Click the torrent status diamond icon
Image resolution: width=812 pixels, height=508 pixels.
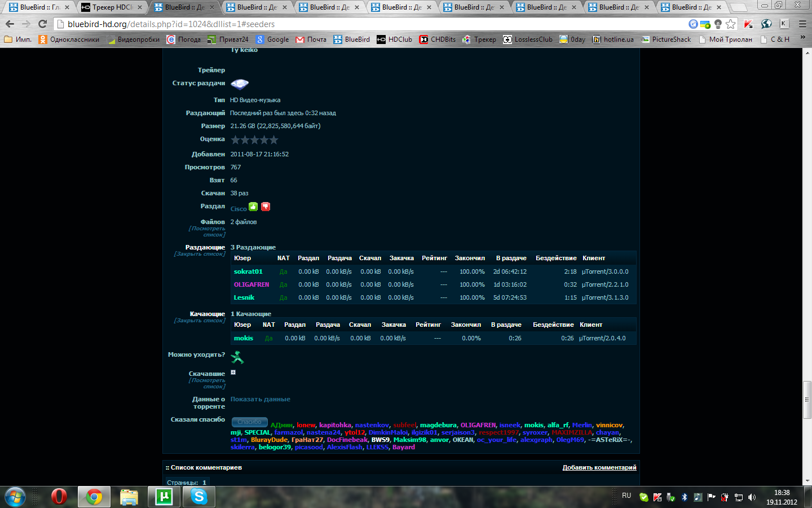[x=240, y=84]
